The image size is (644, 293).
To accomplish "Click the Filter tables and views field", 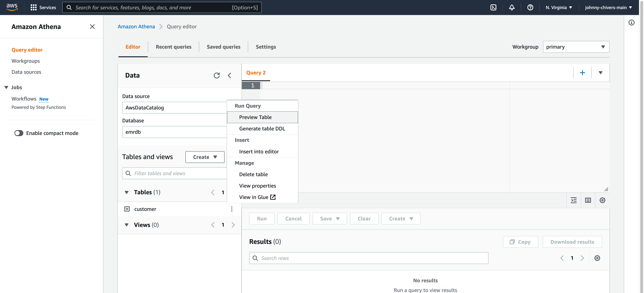I will [x=175, y=173].
